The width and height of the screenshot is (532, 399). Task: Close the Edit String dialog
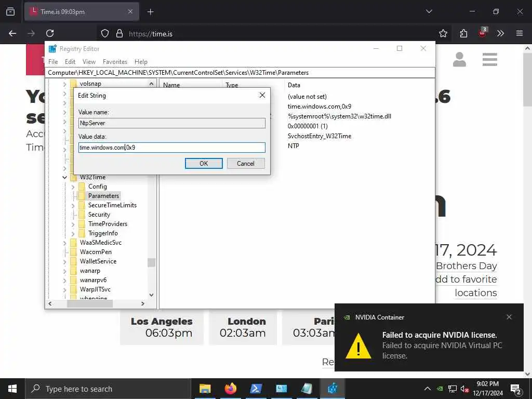click(262, 96)
